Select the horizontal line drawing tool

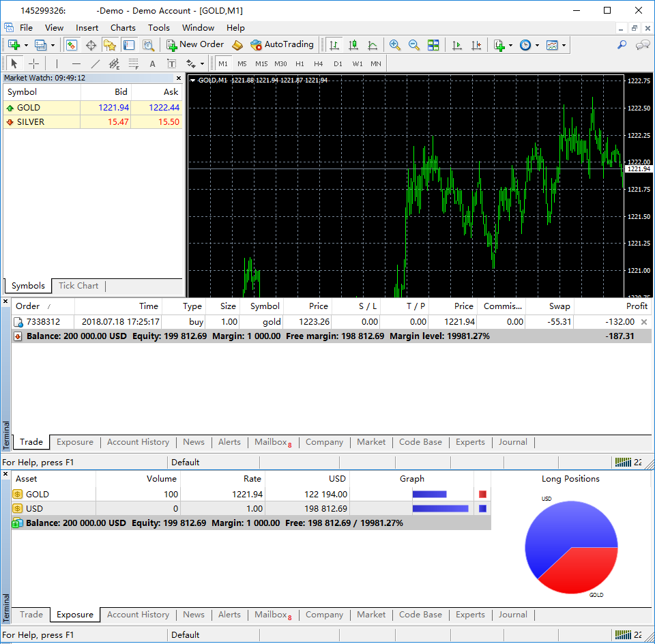[x=76, y=63]
